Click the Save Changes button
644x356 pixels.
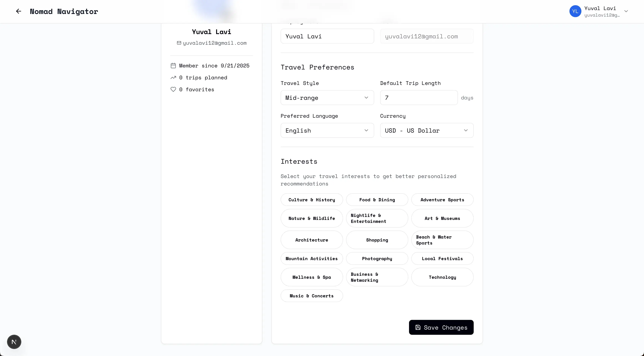[441, 327]
